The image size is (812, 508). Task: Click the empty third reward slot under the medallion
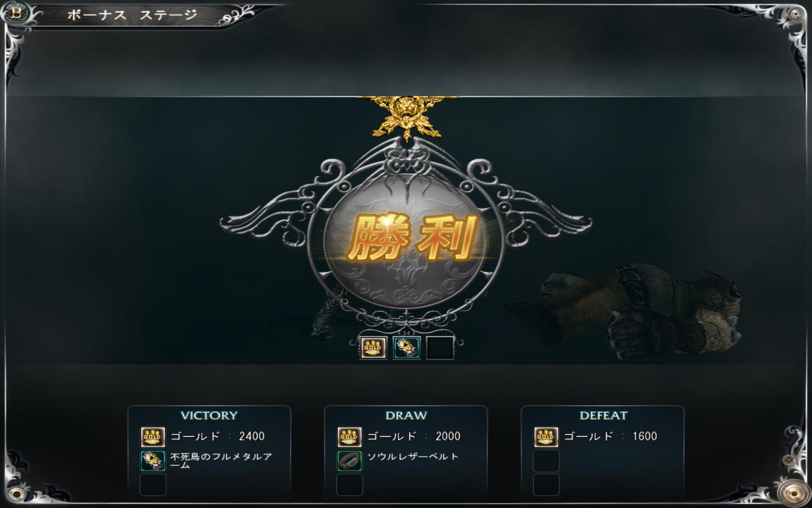[x=440, y=347]
